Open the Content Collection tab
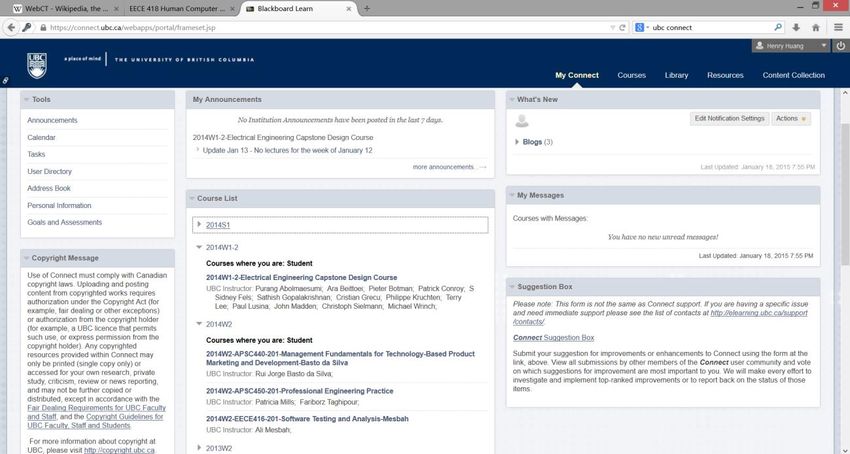Viewport: 850px width, 454px height. (794, 75)
